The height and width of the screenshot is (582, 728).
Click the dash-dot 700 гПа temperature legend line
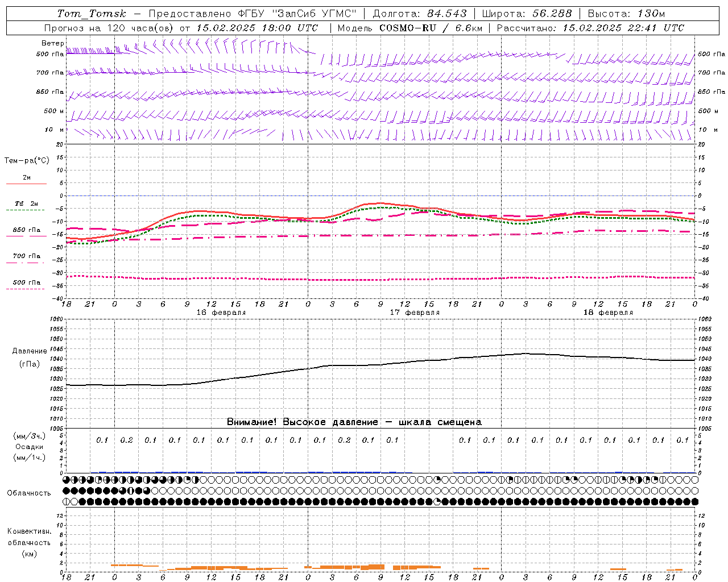click(25, 263)
